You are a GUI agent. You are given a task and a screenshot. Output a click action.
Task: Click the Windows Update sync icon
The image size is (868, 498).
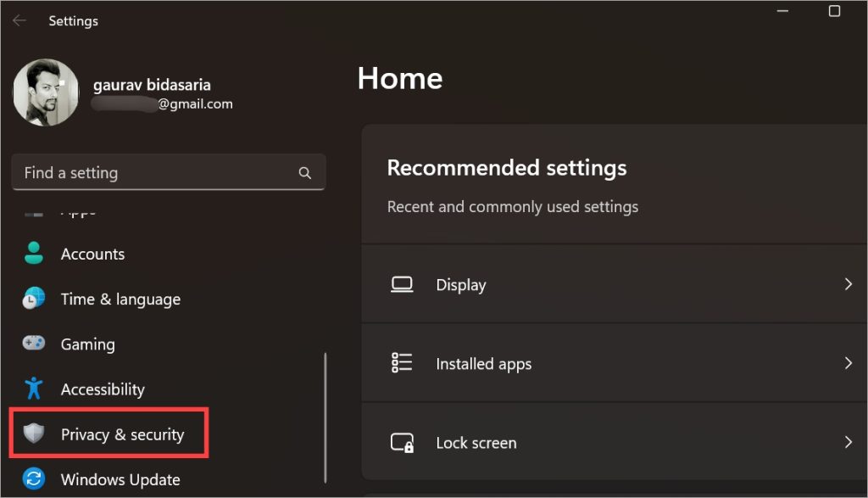pos(34,479)
